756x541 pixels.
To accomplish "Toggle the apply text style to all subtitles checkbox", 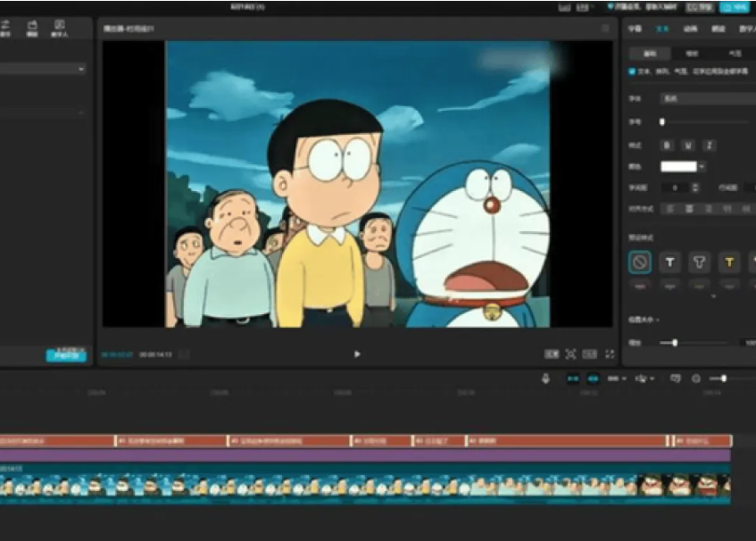I will (633, 71).
